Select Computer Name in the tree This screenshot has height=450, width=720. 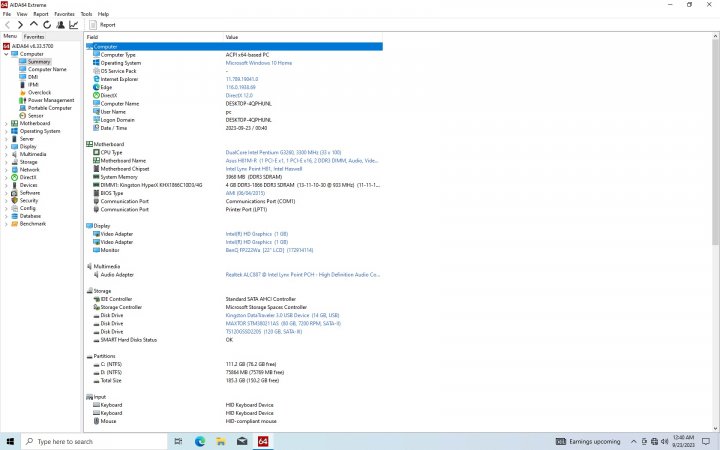pyautogui.click(x=47, y=69)
